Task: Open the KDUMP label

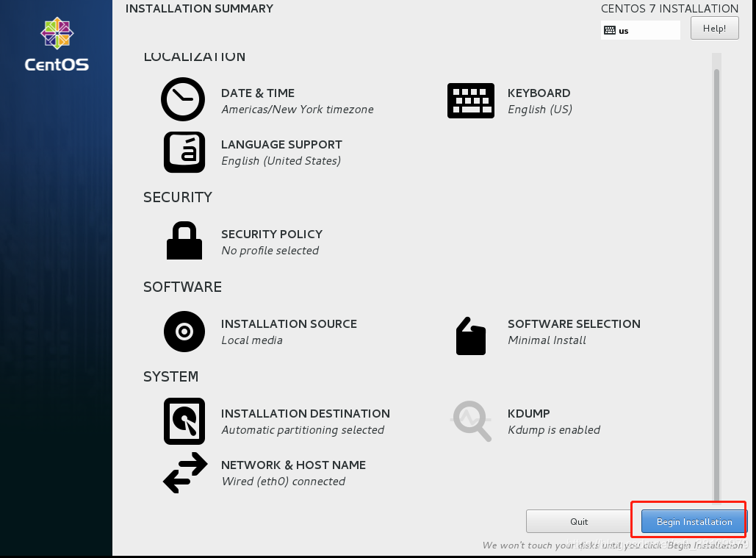Action: pos(528,414)
